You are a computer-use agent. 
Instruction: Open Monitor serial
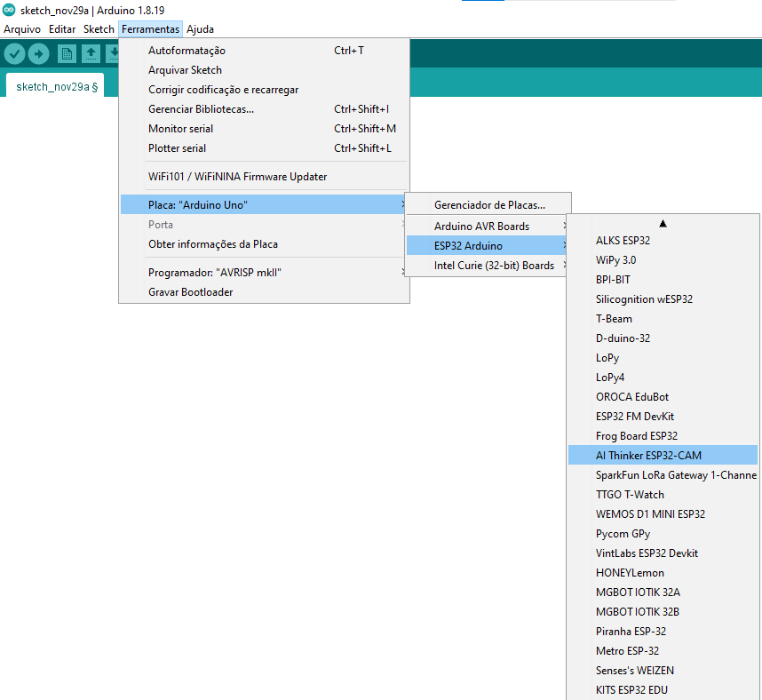coord(264,128)
